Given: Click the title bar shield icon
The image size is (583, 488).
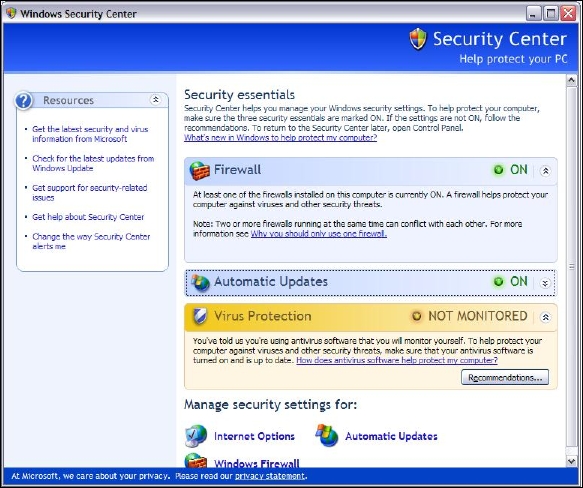Looking at the screenshot, I should pyautogui.click(x=11, y=13).
